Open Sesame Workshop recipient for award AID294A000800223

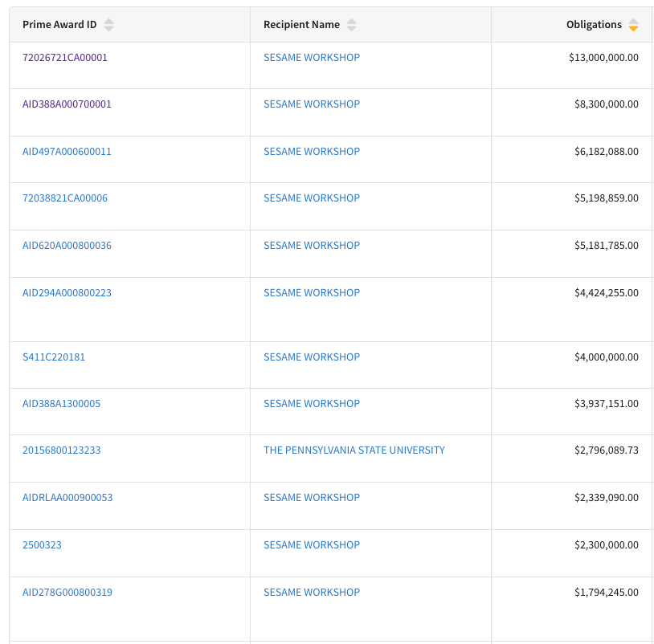tap(312, 293)
